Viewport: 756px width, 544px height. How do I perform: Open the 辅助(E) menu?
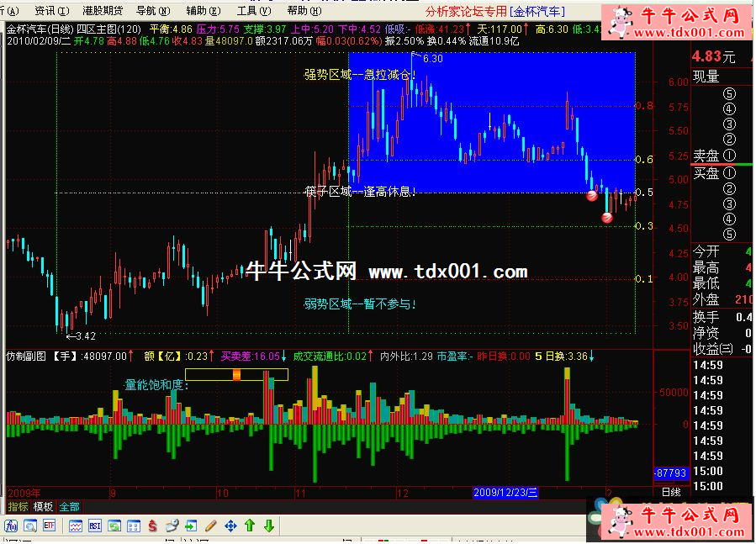click(x=204, y=11)
